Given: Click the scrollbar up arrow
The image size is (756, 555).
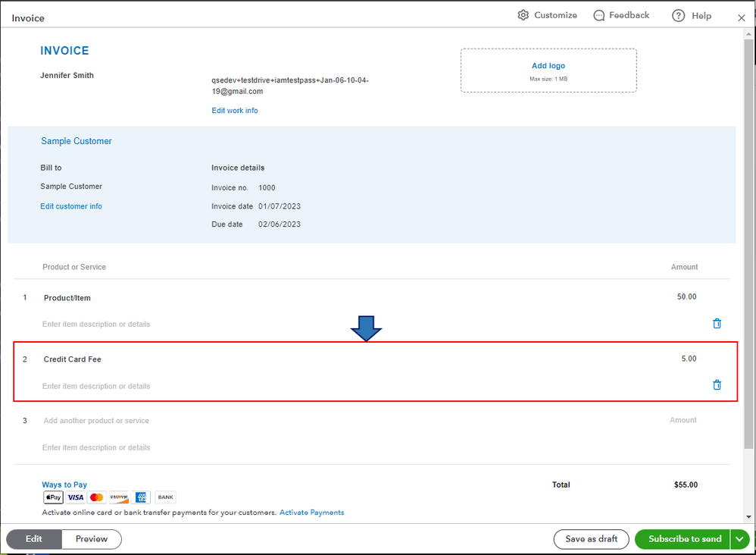Looking at the screenshot, I should pos(748,34).
